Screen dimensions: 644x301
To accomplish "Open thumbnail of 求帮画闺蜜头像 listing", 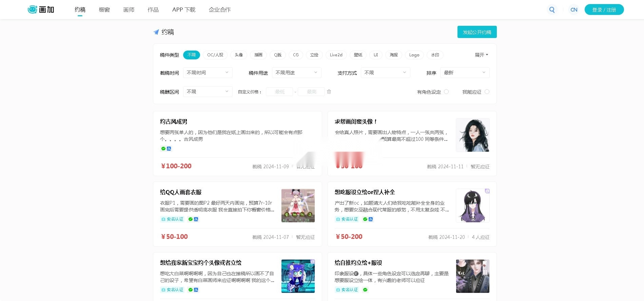I will point(472,135).
